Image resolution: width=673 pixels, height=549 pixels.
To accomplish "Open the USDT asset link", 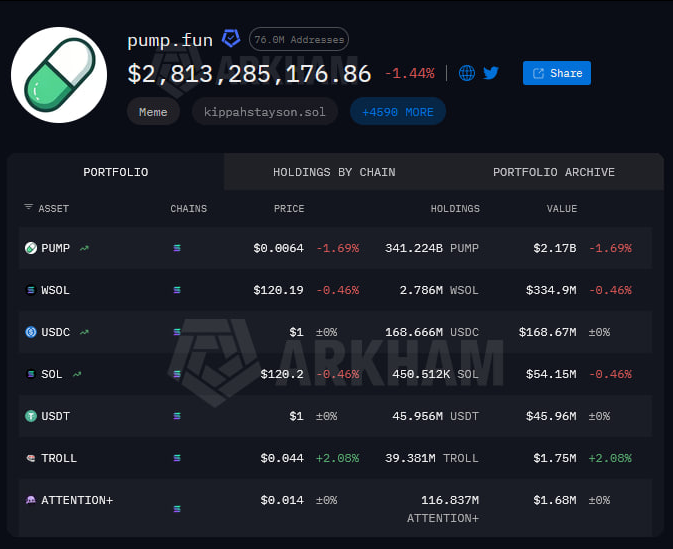I will (x=55, y=416).
